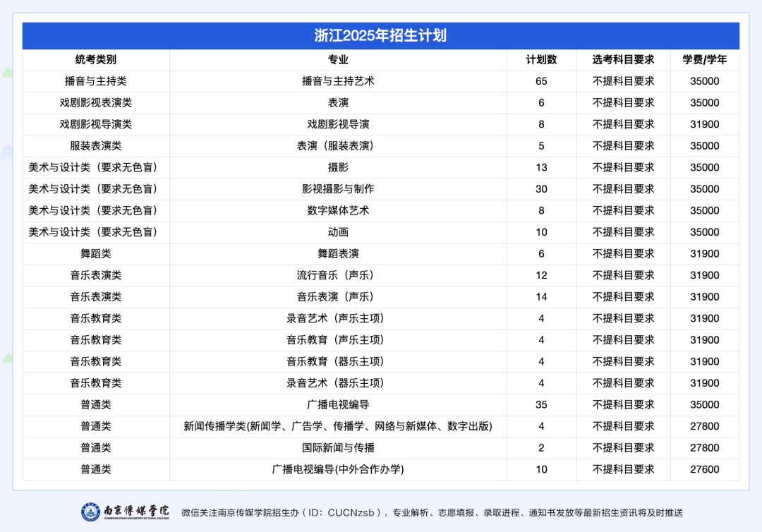Click the 音乐表演（声乐） major cell
Image resolution: width=762 pixels, height=532 pixels.
point(338,297)
